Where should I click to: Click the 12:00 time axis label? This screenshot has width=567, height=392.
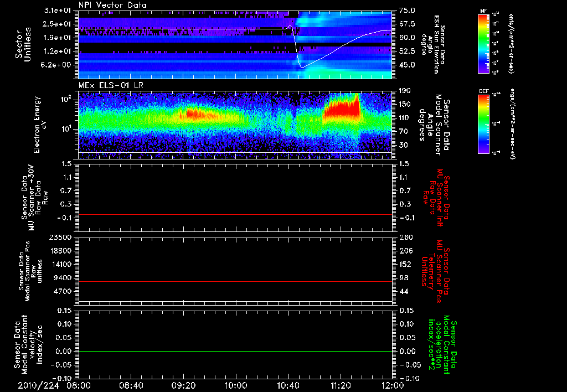[392, 385]
